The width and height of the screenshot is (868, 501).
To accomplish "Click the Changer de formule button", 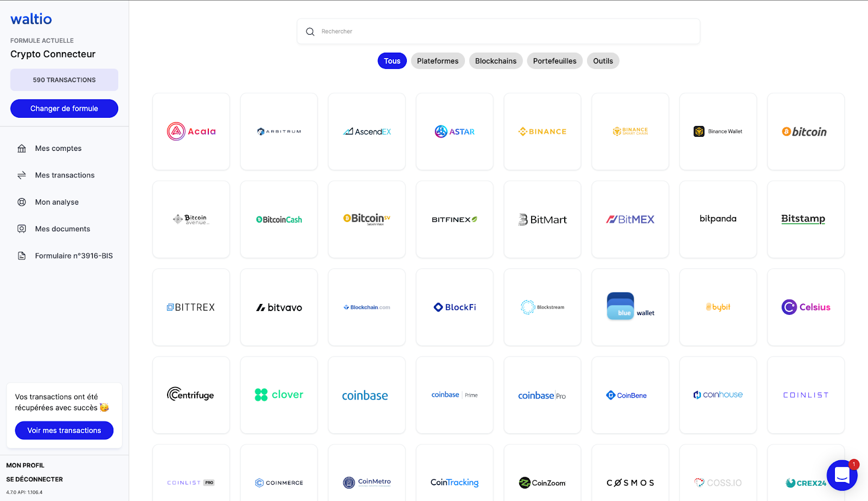I will click(x=64, y=109).
